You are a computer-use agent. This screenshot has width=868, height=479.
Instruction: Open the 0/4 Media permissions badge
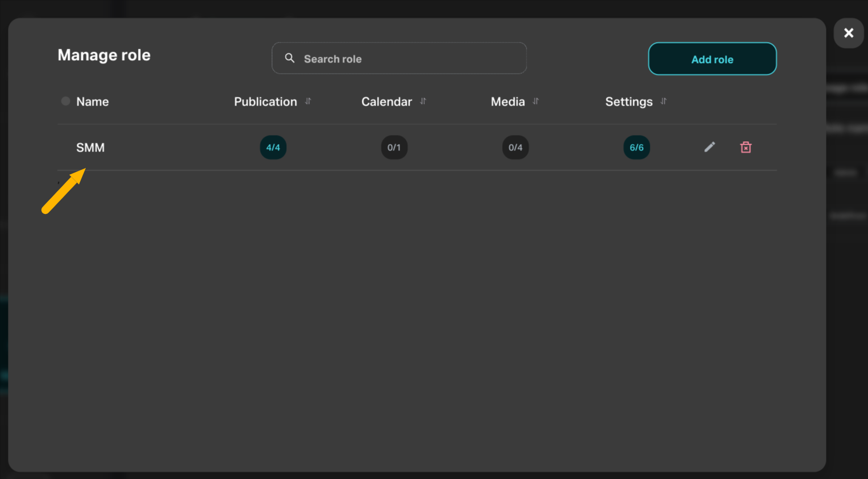(x=515, y=148)
